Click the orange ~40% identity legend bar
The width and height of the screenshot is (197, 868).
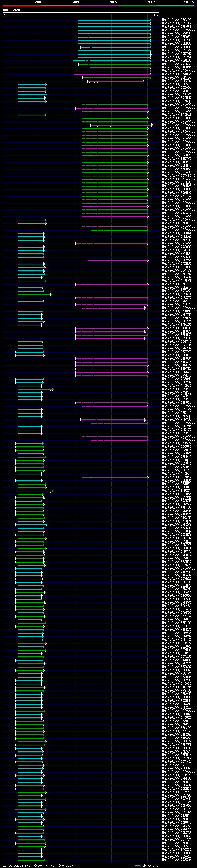pos(60,6)
